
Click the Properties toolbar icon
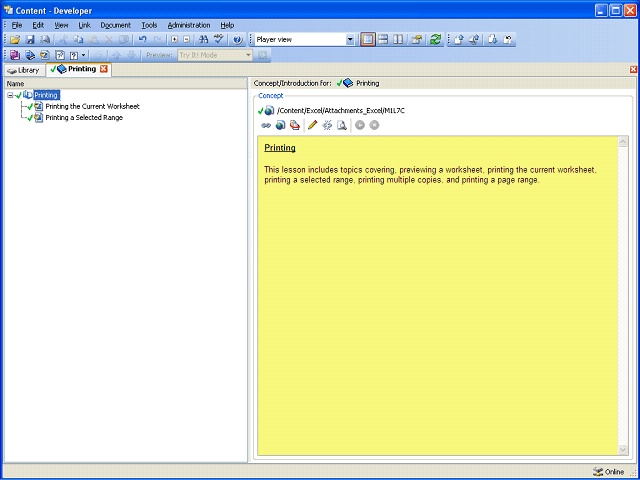click(417, 40)
